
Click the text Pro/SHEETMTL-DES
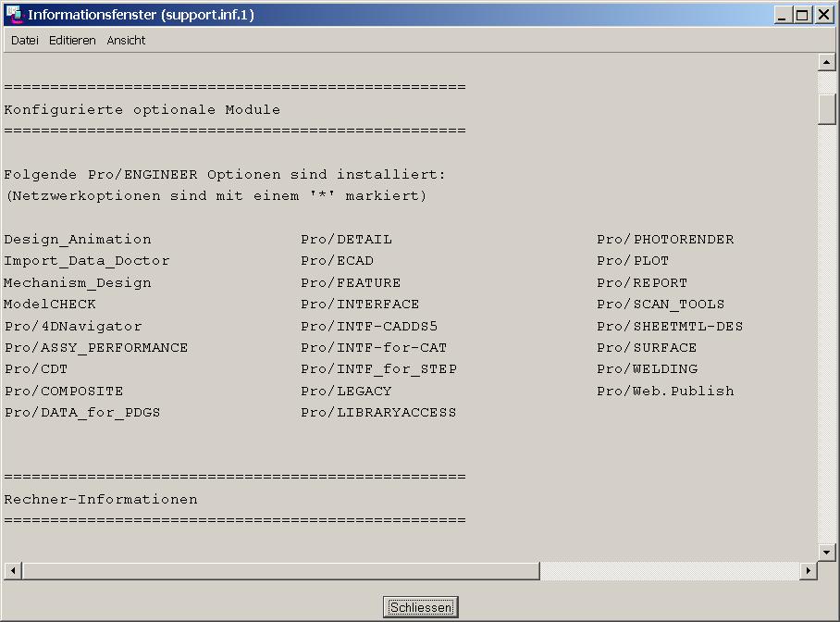click(670, 326)
